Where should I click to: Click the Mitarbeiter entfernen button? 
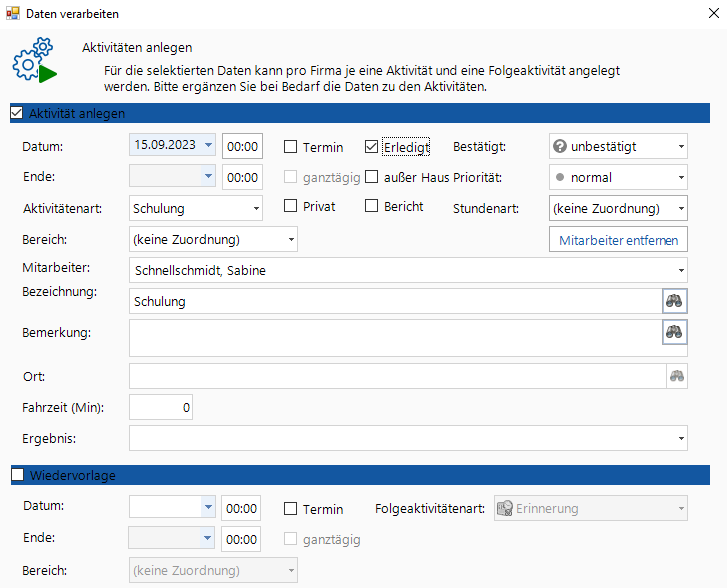(x=618, y=240)
